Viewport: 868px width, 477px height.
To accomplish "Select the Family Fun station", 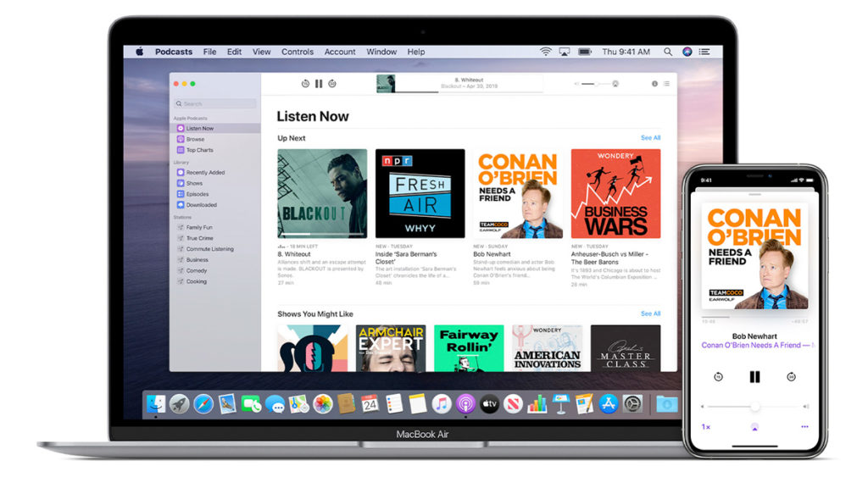I will [195, 227].
